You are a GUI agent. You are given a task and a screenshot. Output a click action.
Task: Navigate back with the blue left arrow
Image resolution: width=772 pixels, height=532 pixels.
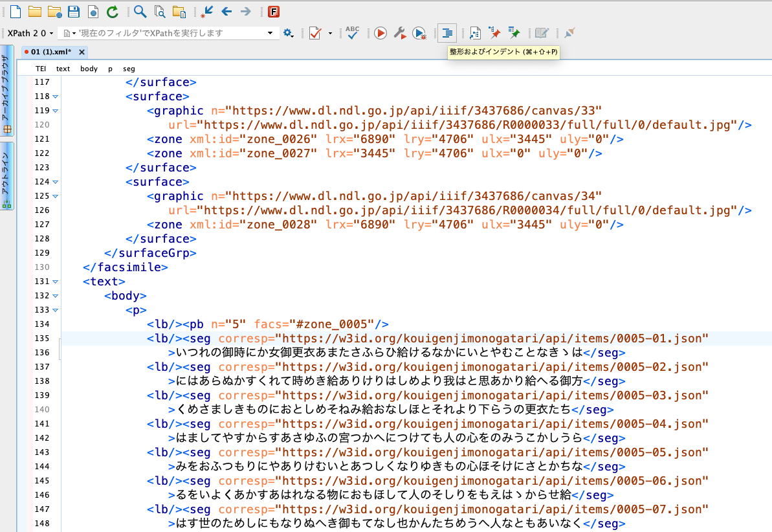point(226,12)
